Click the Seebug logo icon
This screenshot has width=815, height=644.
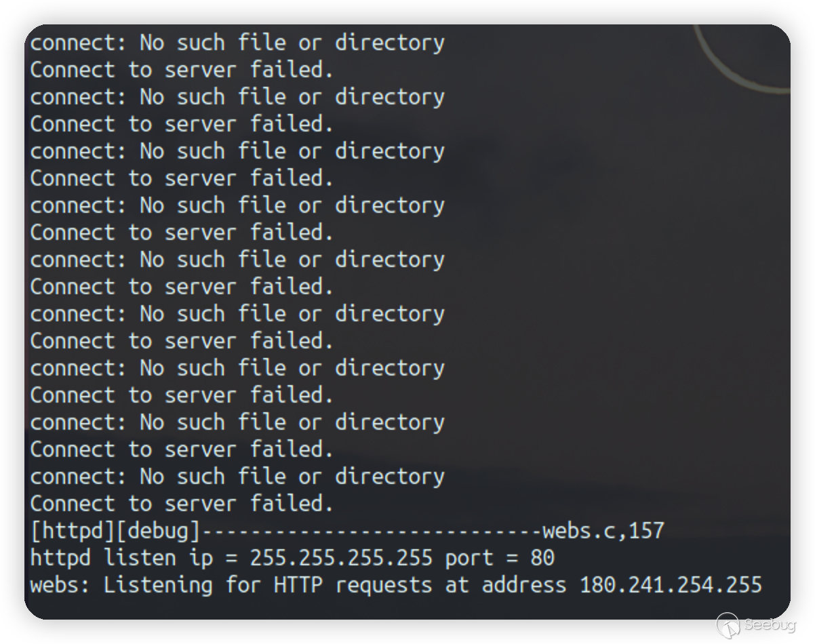[728, 625]
